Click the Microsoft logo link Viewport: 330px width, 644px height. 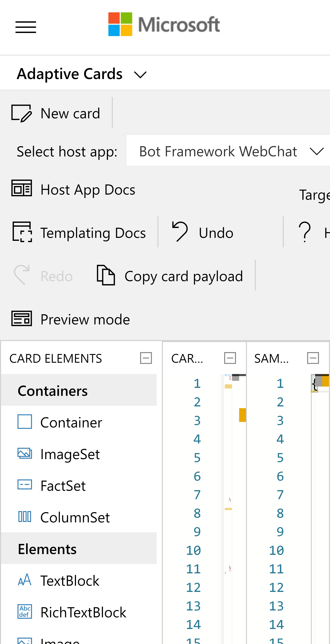click(164, 24)
